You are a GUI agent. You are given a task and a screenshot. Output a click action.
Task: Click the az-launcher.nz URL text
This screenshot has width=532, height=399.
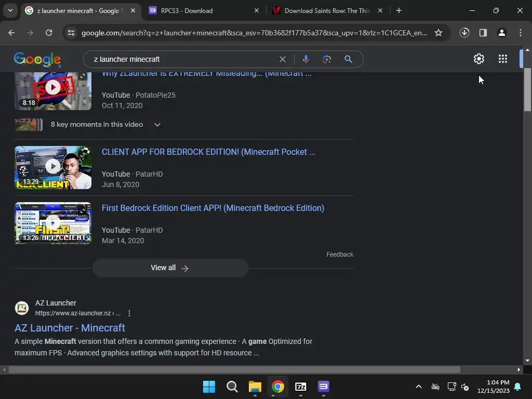[x=78, y=313]
